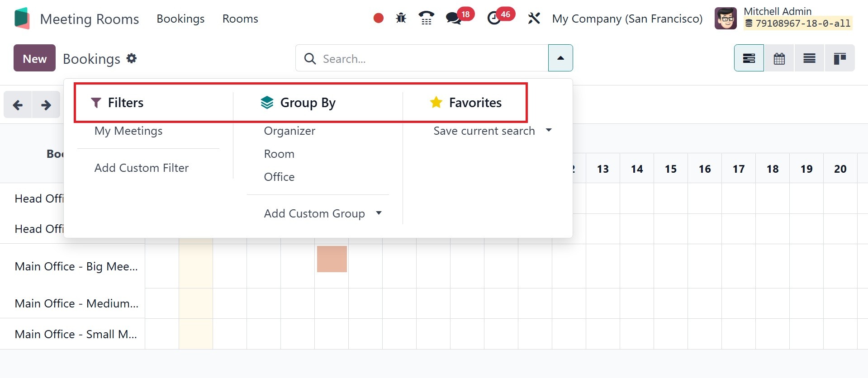Switch to the list view
The height and width of the screenshot is (378, 868).
809,58
